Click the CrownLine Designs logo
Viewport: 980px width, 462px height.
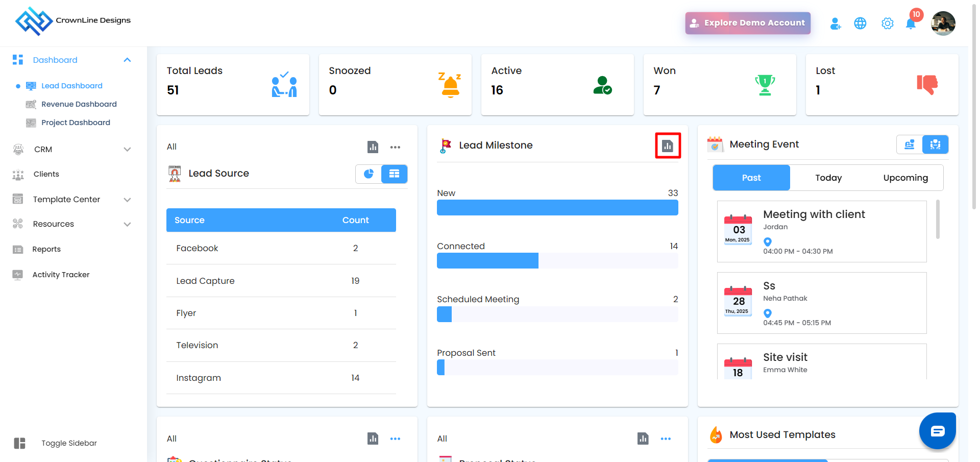coord(72,21)
